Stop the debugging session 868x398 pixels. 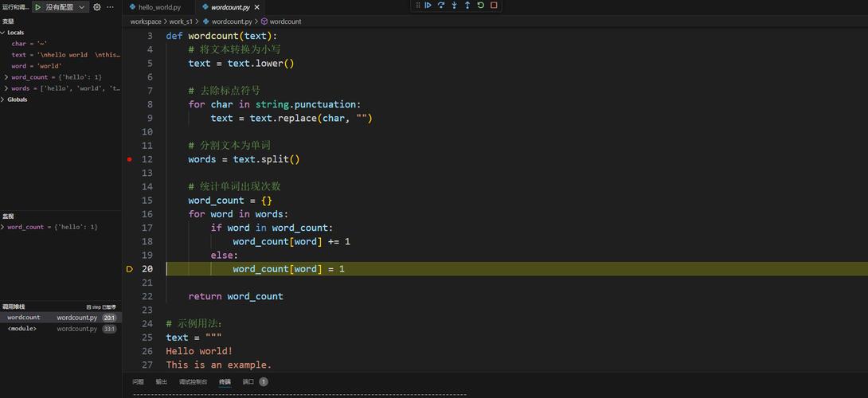(x=494, y=6)
